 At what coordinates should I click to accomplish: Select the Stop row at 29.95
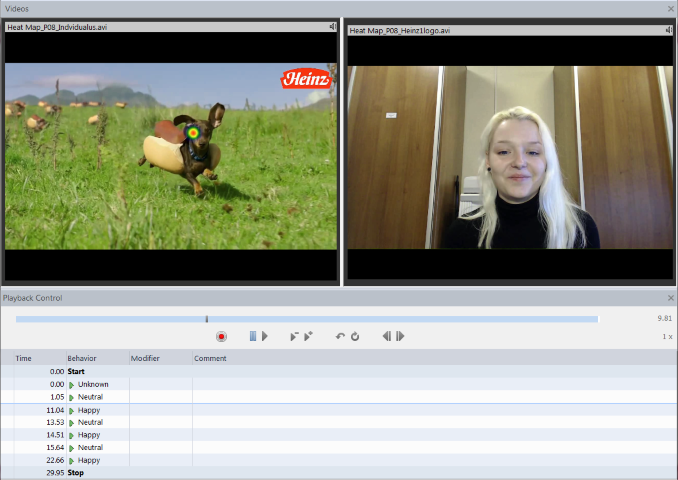point(339,473)
